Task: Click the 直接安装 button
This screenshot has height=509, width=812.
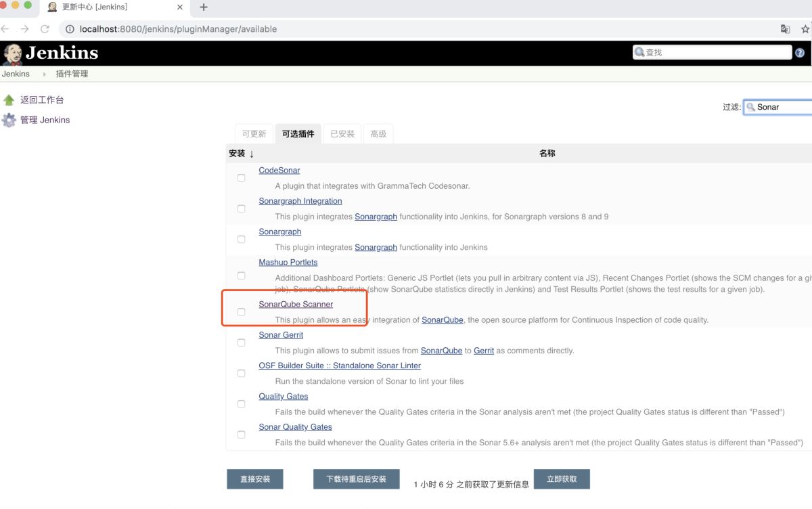Action: 255,479
